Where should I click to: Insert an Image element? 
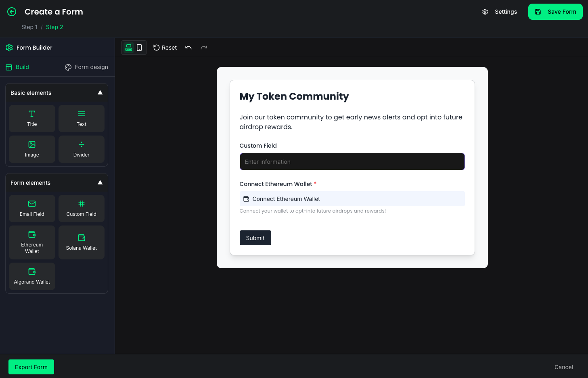(32, 149)
